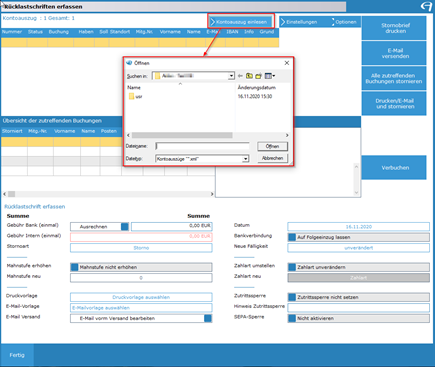Click Fertig at the bottom
This screenshot has height=367, width=435.
coord(17,355)
